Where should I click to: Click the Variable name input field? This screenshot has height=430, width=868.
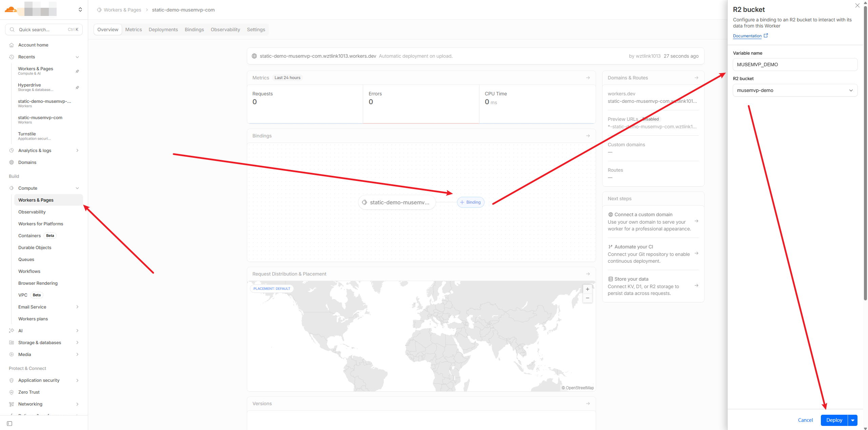(x=795, y=64)
